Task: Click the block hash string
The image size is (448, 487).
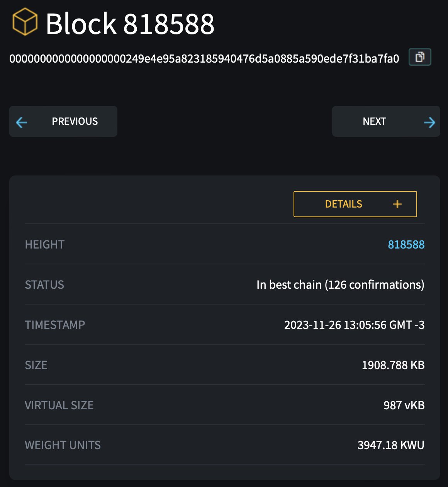Action: click(x=204, y=59)
